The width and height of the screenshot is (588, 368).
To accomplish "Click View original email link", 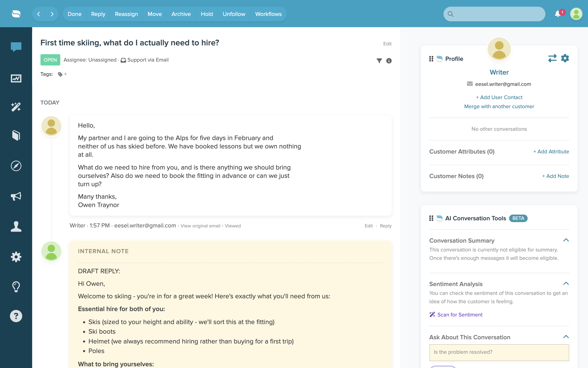I will click(200, 226).
